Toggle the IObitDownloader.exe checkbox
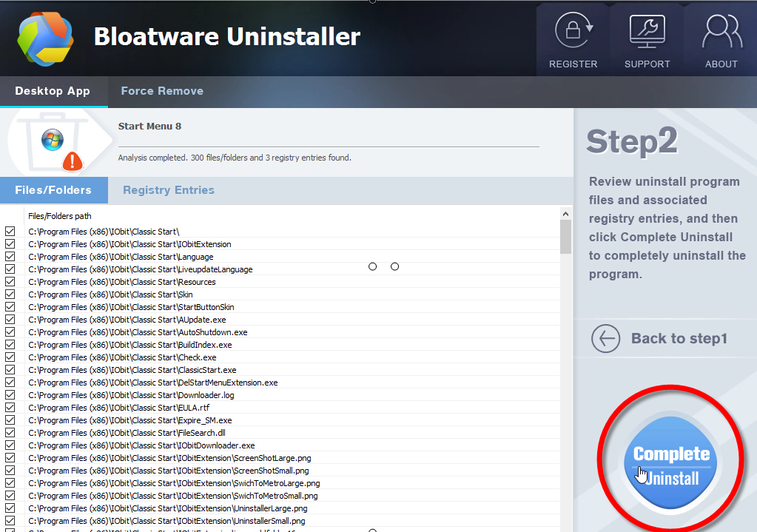This screenshot has height=532, width=757. point(10,445)
